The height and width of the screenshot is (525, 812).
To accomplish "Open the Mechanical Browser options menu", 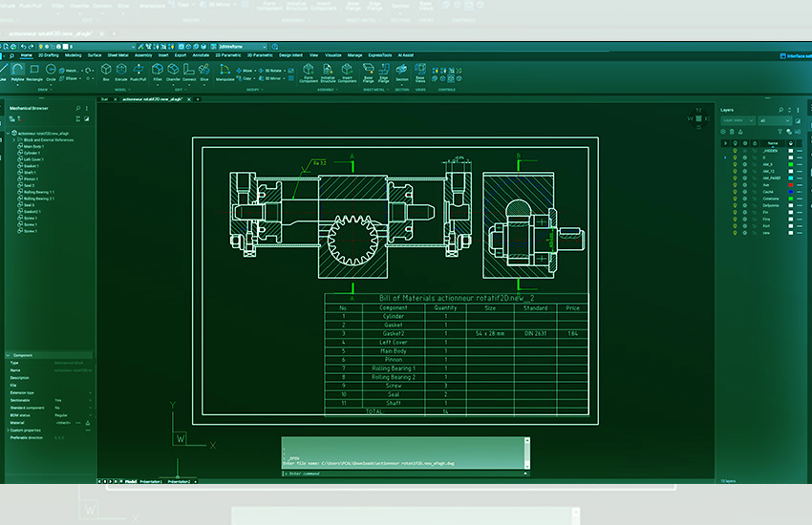I will coord(87,108).
